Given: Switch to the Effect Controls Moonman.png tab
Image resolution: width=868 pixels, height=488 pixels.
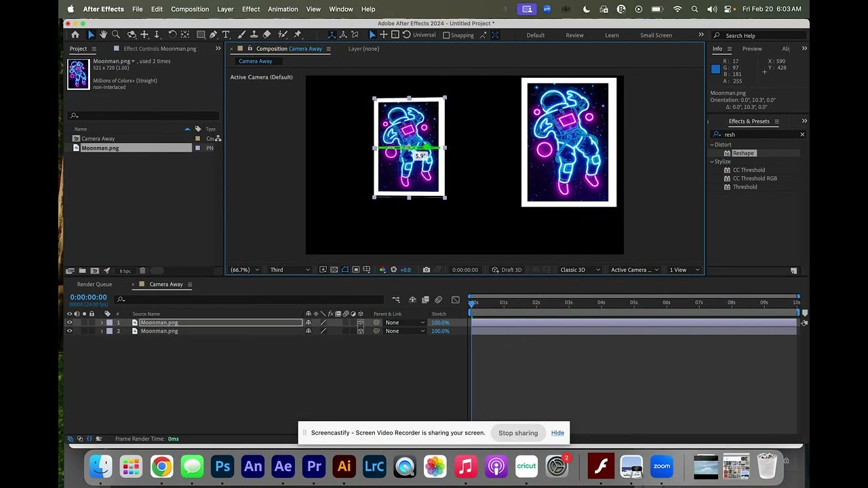Looking at the screenshot, I should (x=160, y=49).
